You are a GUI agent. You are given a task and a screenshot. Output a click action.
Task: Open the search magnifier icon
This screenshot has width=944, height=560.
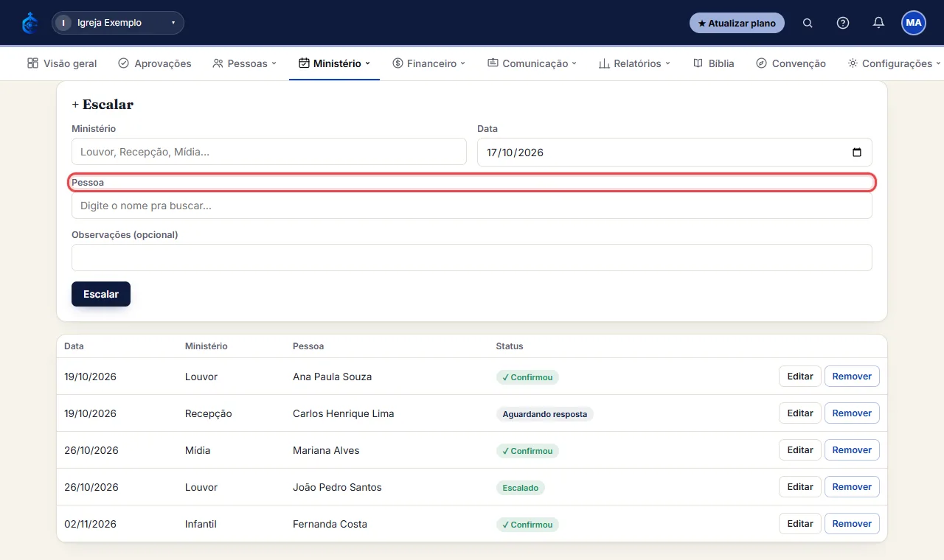coord(808,23)
